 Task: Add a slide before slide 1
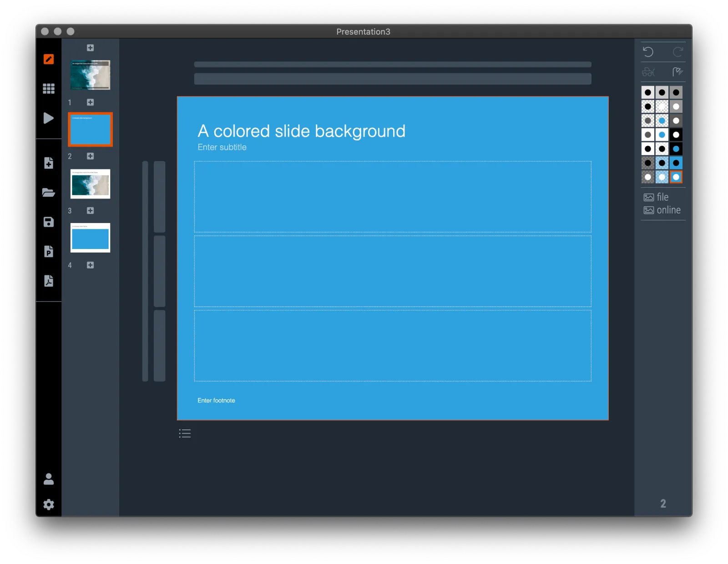click(90, 48)
